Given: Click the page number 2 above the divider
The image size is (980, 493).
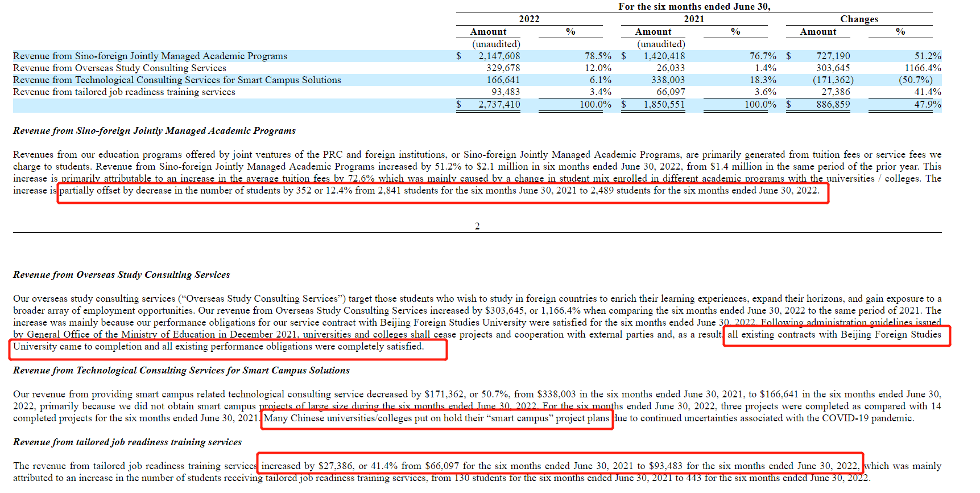Looking at the screenshot, I should 477,226.
